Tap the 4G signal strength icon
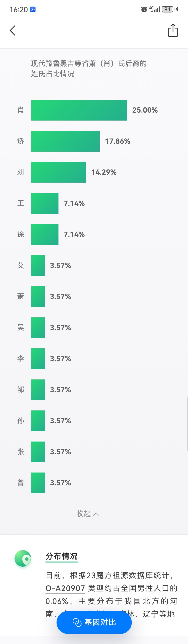The height and width of the screenshot is (644, 188). coord(154,9)
